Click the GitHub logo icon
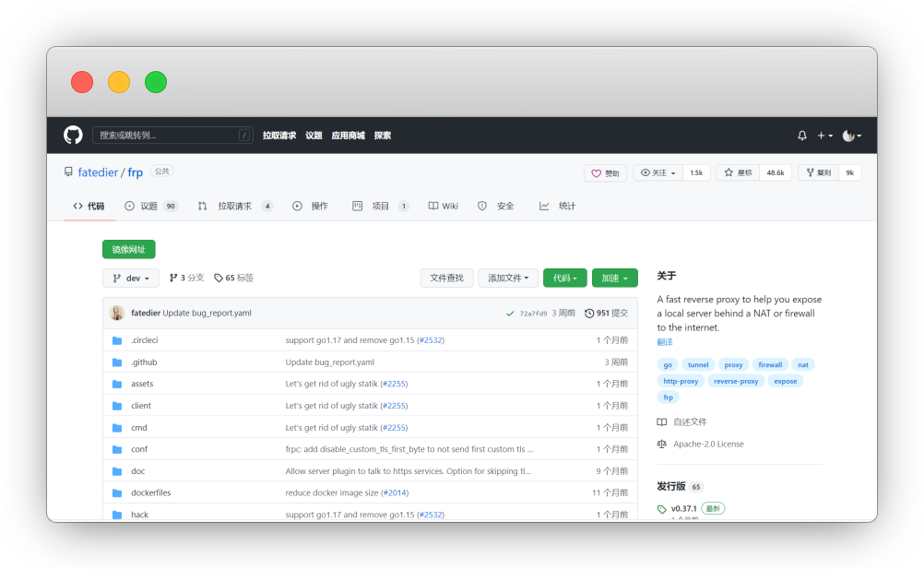 (x=73, y=136)
